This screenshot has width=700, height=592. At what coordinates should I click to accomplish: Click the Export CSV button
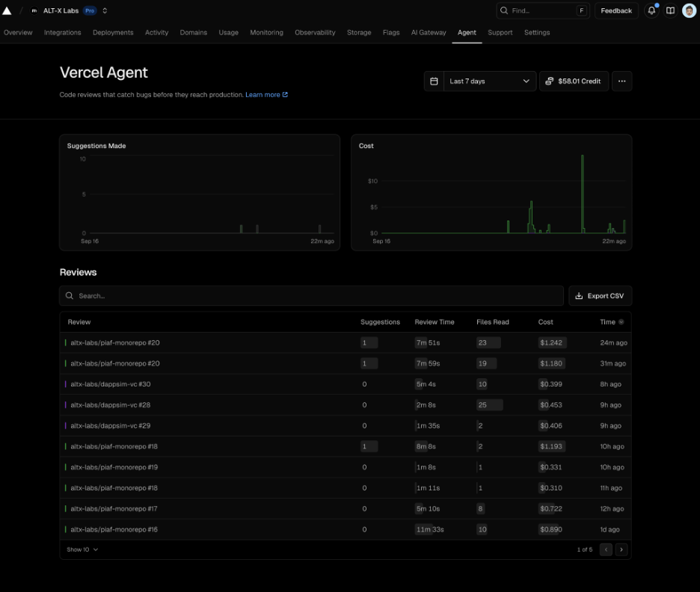(x=600, y=296)
